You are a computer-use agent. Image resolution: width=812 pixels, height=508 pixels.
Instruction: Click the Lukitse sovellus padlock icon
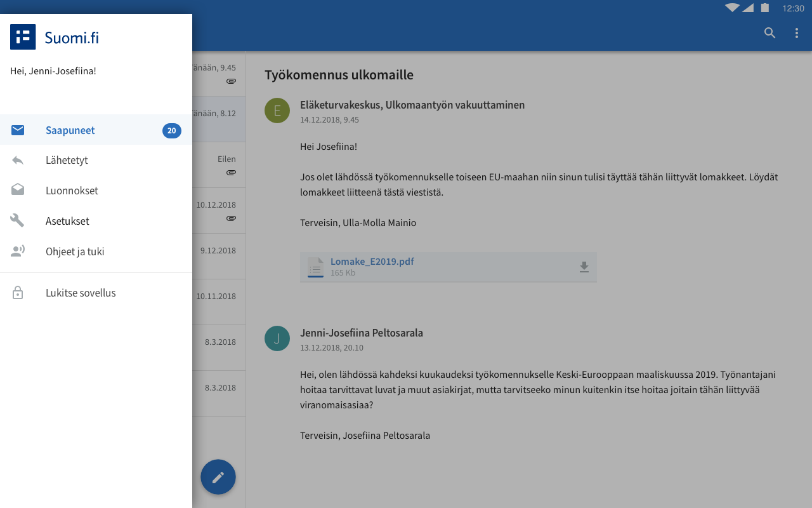[x=18, y=293]
